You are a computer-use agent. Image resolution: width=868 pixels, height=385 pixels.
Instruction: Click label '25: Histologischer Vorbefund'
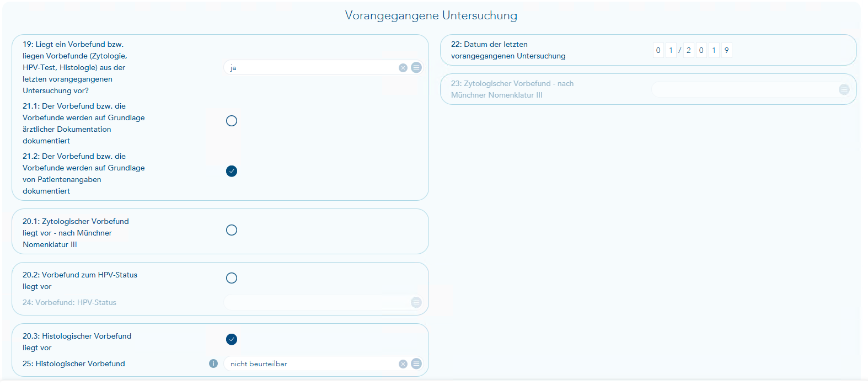click(x=74, y=363)
